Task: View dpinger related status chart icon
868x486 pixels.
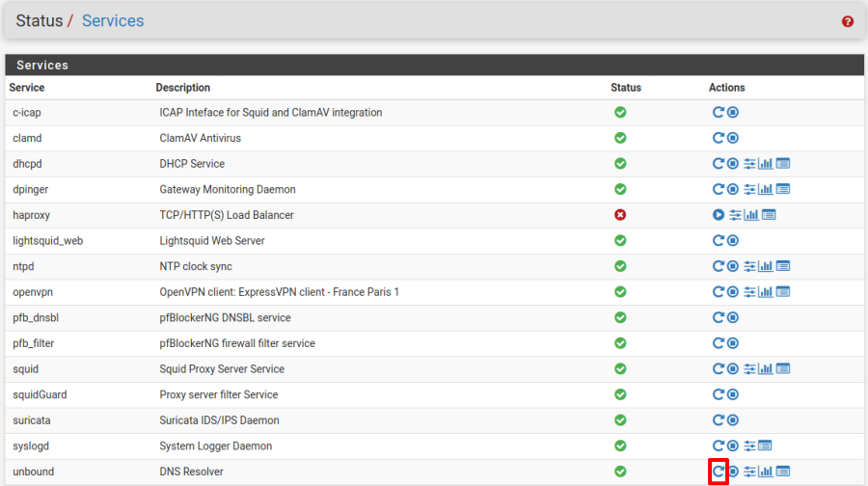Action: tap(766, 189)
